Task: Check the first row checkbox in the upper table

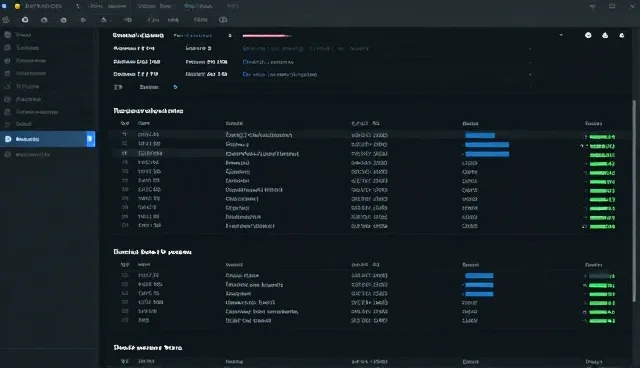Action: click(124, 134)
